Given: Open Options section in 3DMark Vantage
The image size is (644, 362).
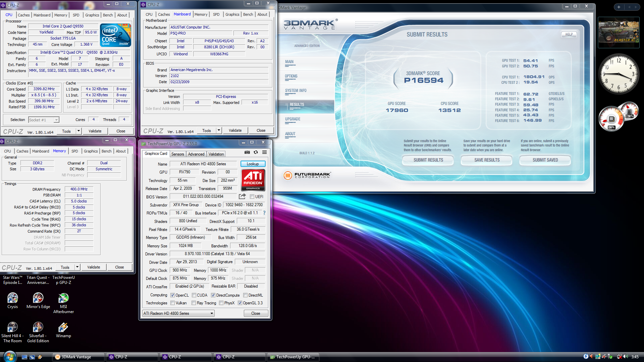Looking at the screenshot, I should 291,76.
